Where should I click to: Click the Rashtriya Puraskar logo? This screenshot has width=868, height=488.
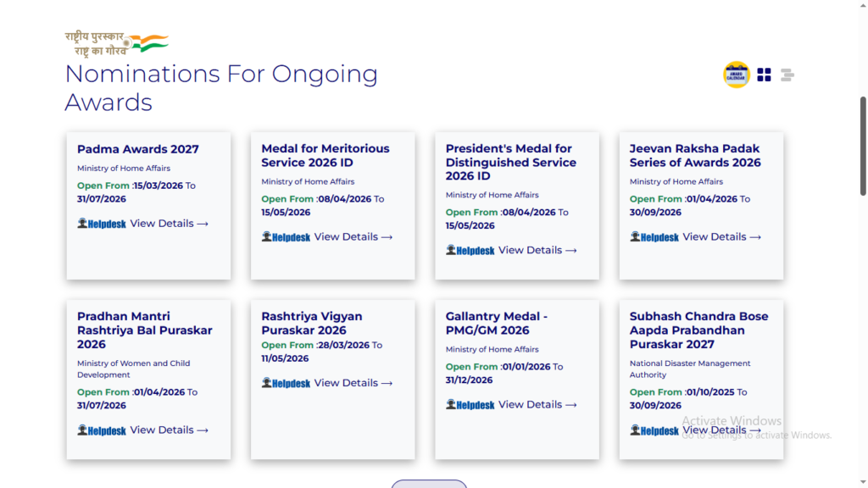point(116,43)
